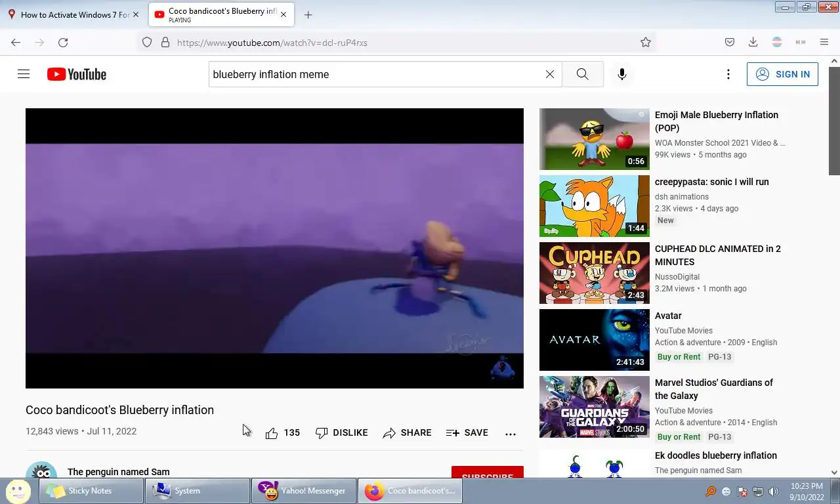Click the SIGN IN button
Viewport: 840px width, 504px height.
click(x=782, y=74)
